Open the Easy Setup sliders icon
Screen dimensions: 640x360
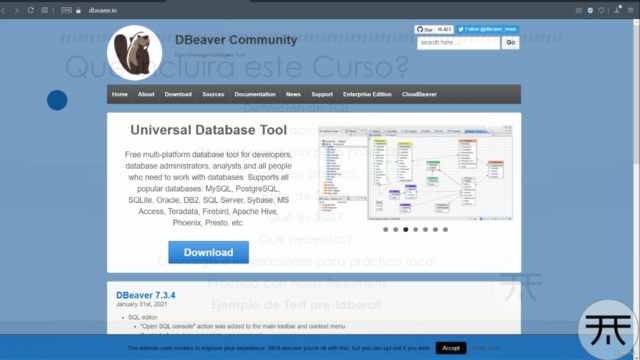click(x=631, y=10)
